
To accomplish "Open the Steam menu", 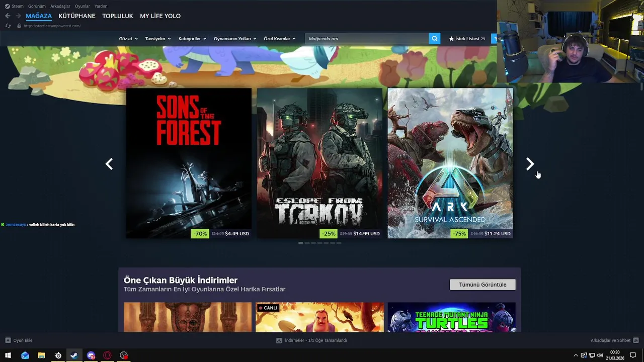I will [17, 6].
